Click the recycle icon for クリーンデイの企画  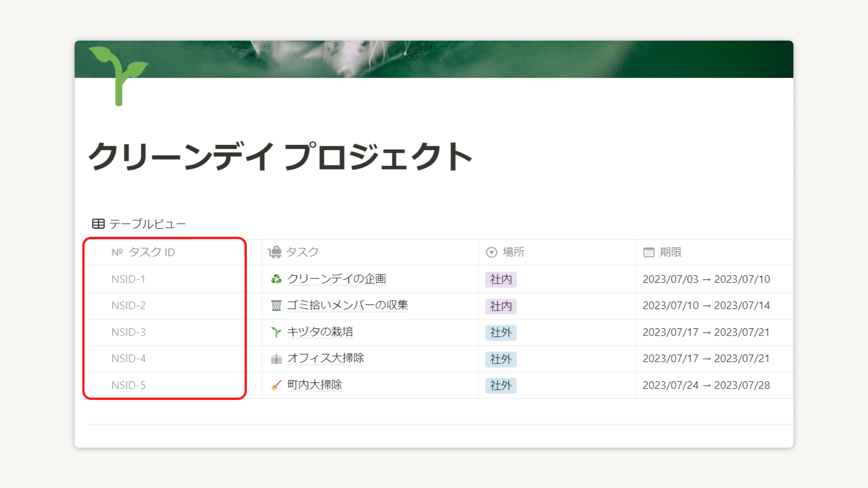276,279
